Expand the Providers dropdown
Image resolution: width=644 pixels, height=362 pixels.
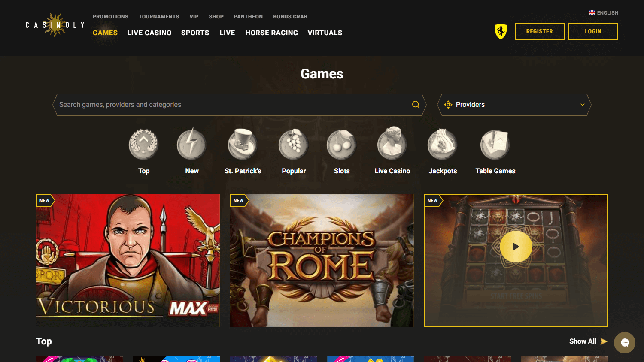click(x=514, y=105)
